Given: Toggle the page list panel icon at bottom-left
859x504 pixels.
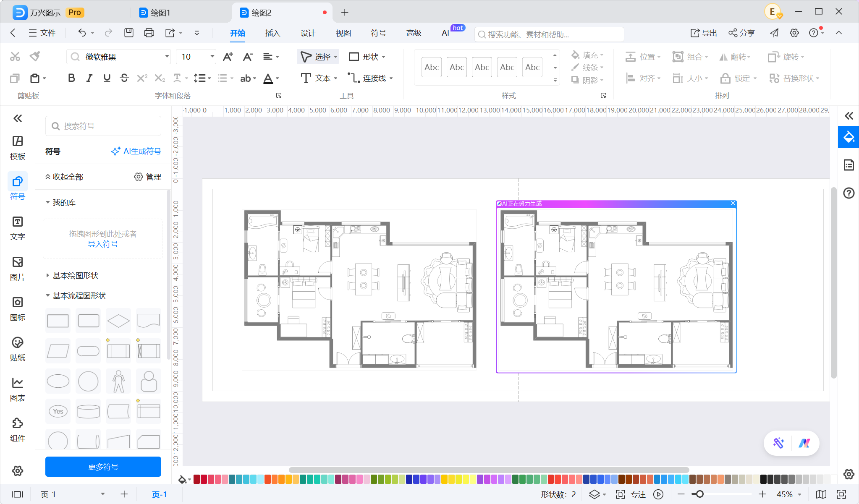Looking at the screenshot, I should [17, 494].
